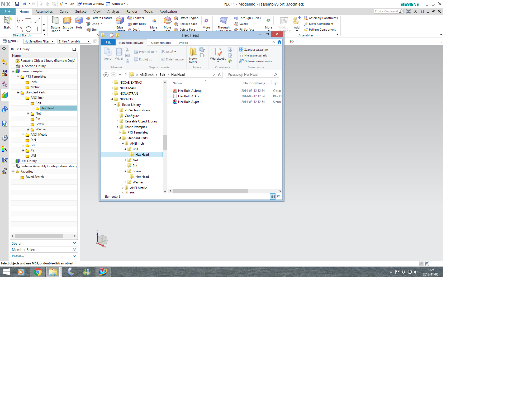Open the Entire Assembly scope dropdown
Screen dimensions: 532x399
(x=74, y=41)
